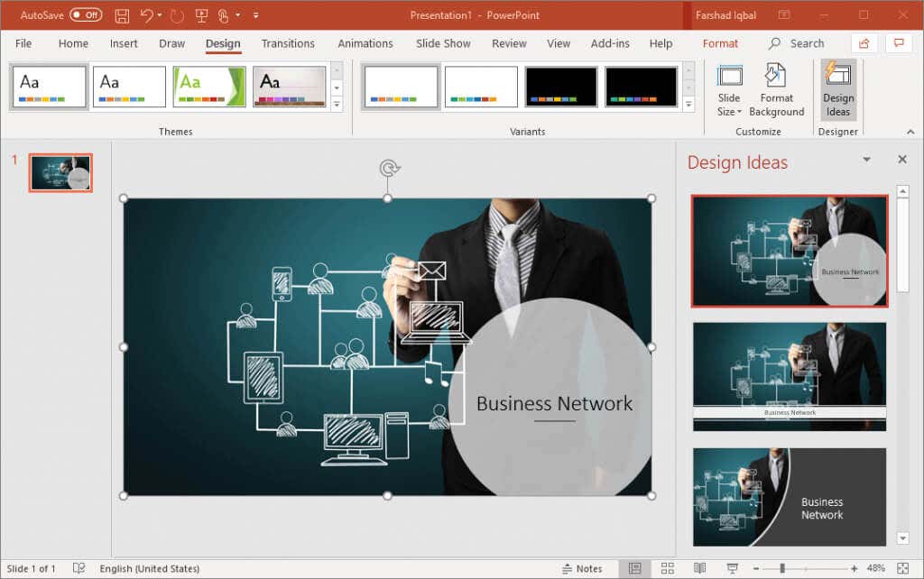Open Reading View from the status bar
The height and width of the screenshot is (579, 924).
[x=700, y=568]
